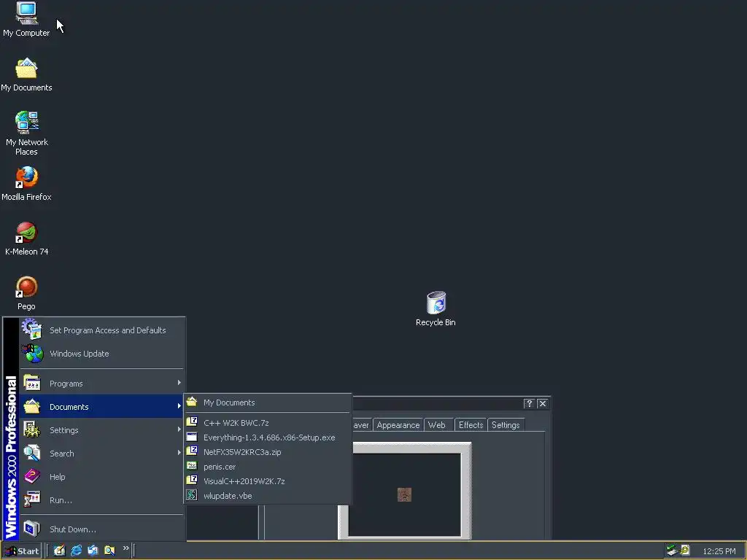Click the Run icon in Start menu
The image size is (747, 560).
point(32,499)
